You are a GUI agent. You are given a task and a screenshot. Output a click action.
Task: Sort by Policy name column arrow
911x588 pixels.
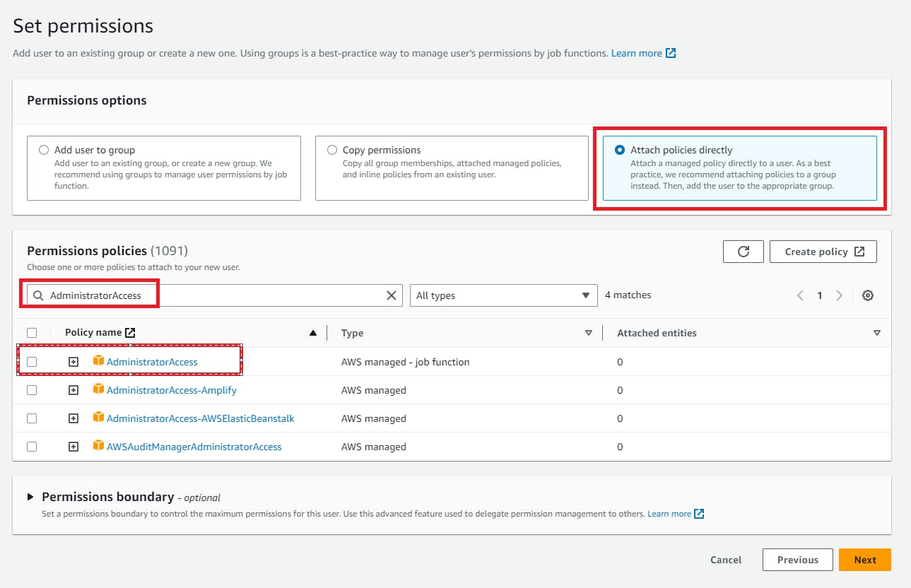(312, 333)
